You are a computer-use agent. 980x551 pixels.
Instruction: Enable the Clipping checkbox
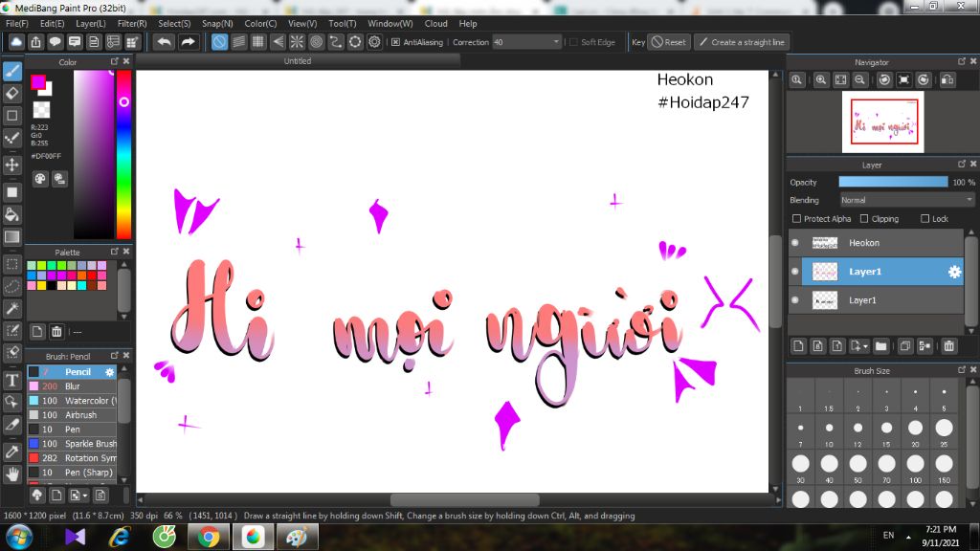[x=864, y=219]
